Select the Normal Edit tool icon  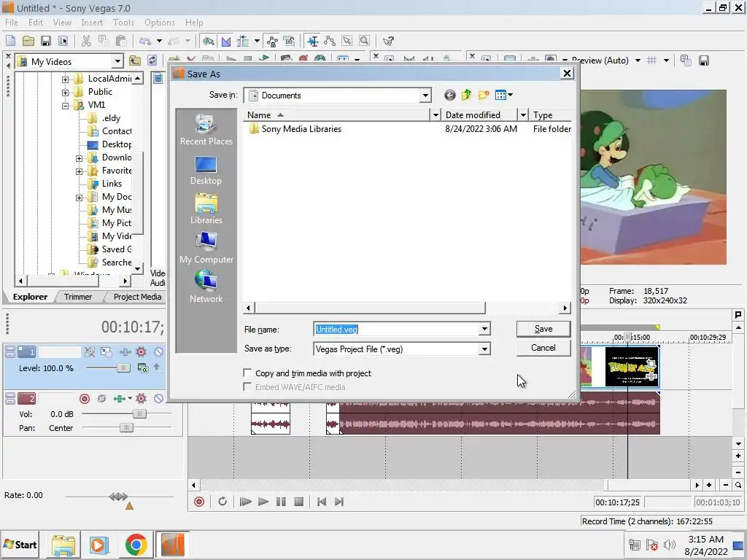(x=312, y=41)
